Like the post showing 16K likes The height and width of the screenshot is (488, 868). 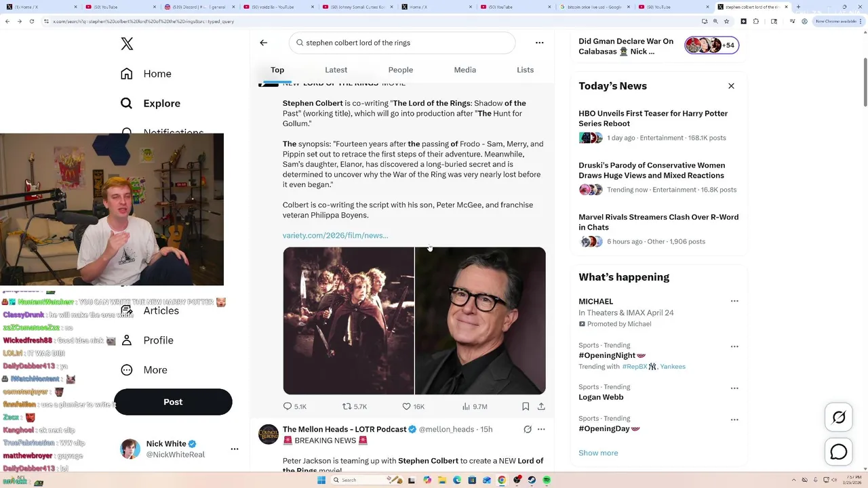(413, 407)
